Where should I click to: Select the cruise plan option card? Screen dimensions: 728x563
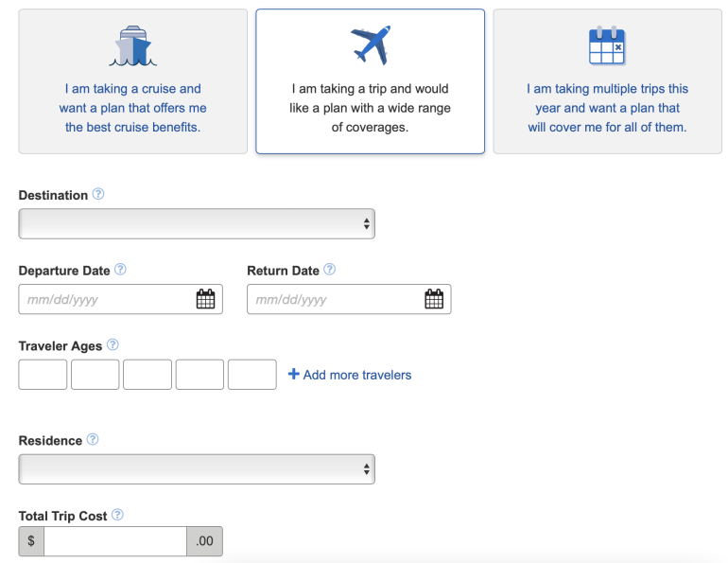click(x=132, y=81)
